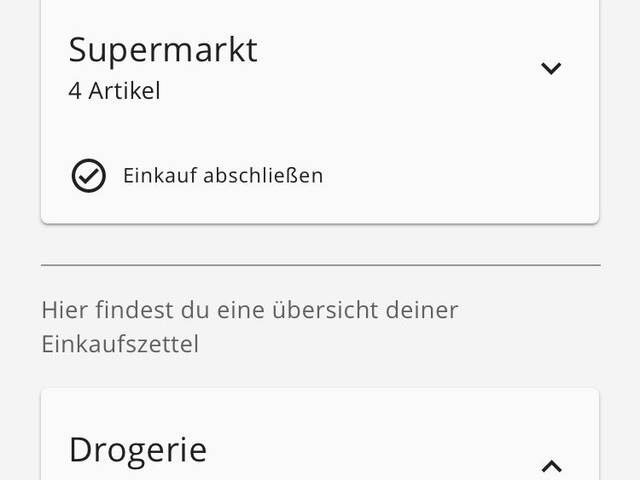Select the Drogerie list heading
This screenshot has height=480, width=640.
(x=138, y=449)
